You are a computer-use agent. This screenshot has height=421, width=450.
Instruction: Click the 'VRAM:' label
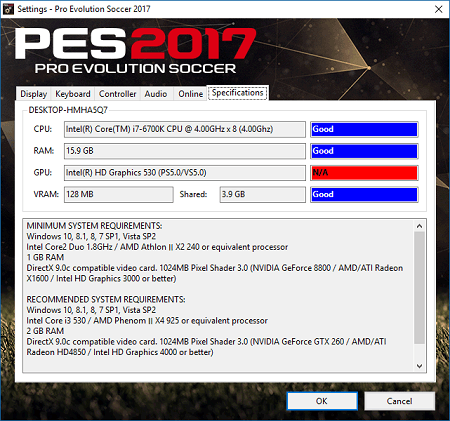pos(46,194)
